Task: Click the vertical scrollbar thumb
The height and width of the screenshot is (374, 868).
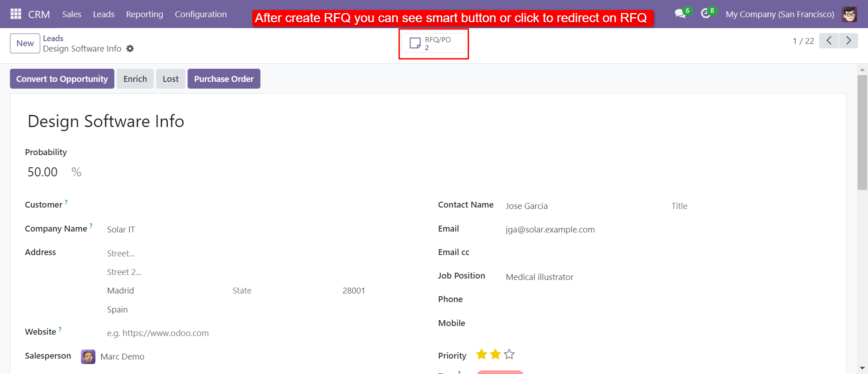Action: point(862,132)
